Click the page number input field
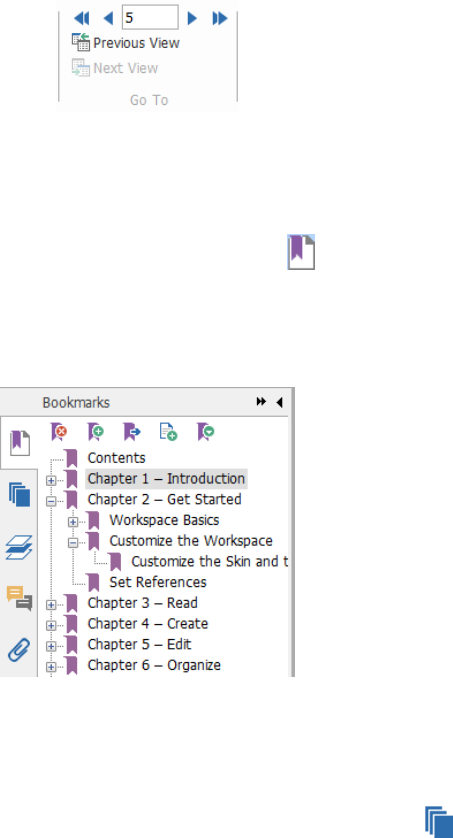Screen dimensions: 453x838 [x=150, y=18]
